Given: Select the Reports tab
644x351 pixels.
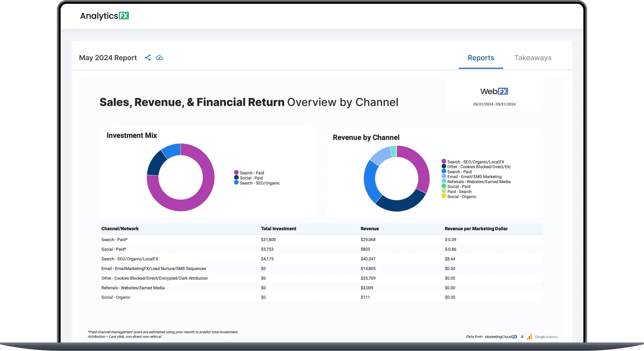Looking at the screenshot, I should point(481,58).
